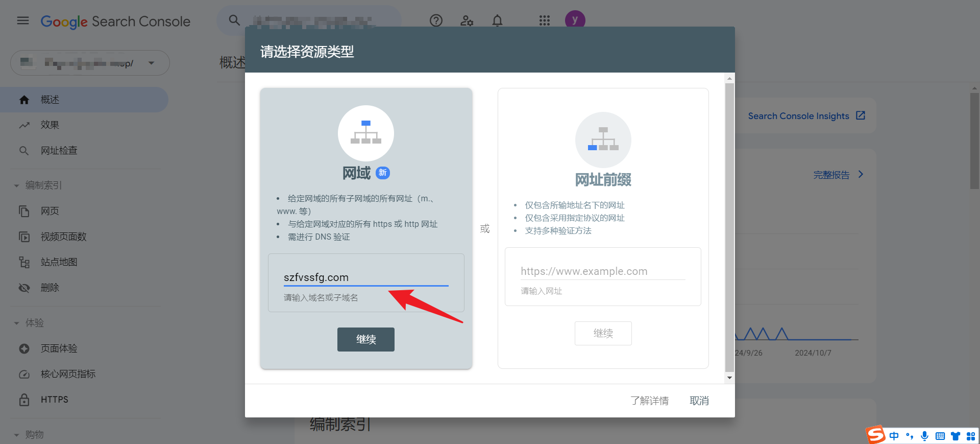Click the Sogou input method logo
The width and height of the screenshot is (980, 444).
[x=876, y=435]
